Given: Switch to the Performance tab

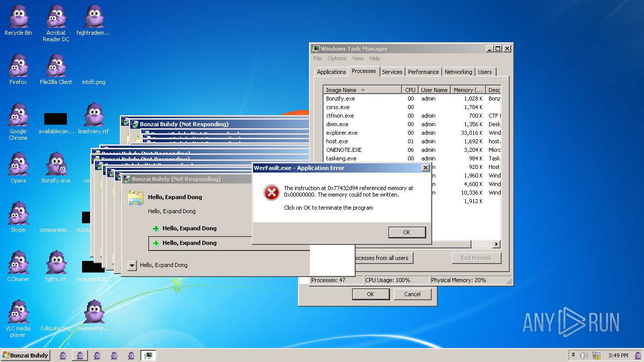Looking at the screenshot, I should 423,72.
